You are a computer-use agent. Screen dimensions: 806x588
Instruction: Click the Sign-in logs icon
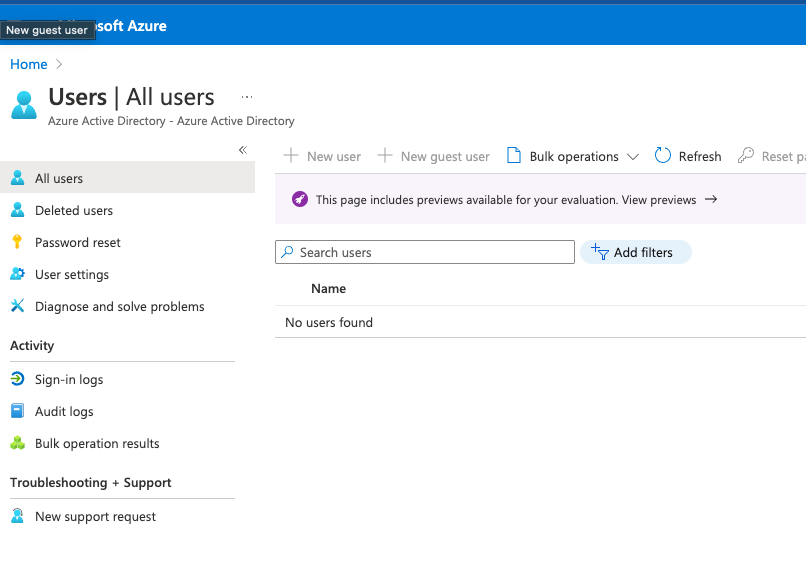click(17, 379)
